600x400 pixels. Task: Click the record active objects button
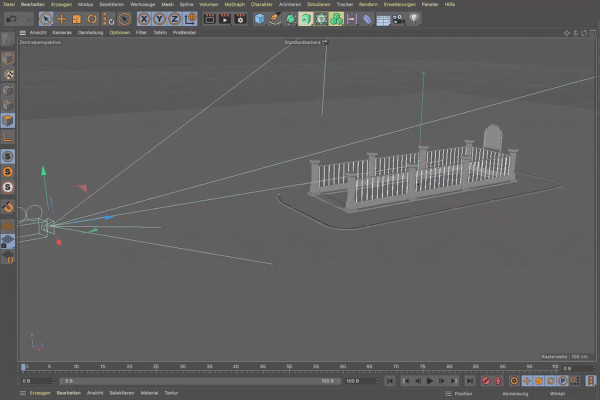(x=486, y=381)
